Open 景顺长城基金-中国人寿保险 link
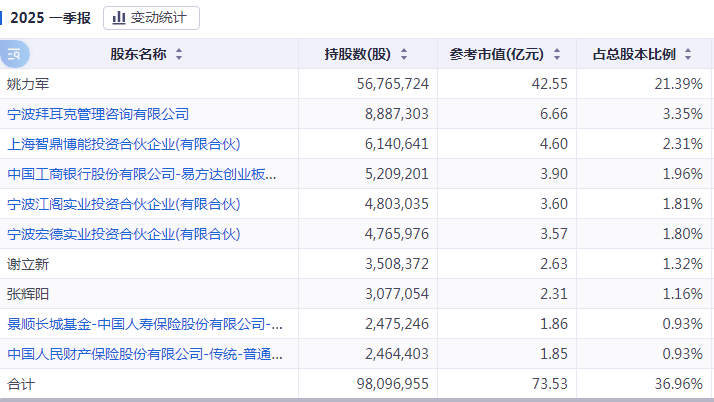 [145, 324]
